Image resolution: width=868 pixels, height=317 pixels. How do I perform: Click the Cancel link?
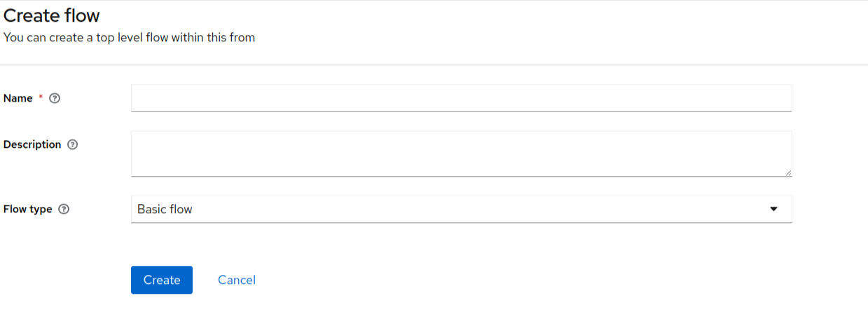coord(237,280)
